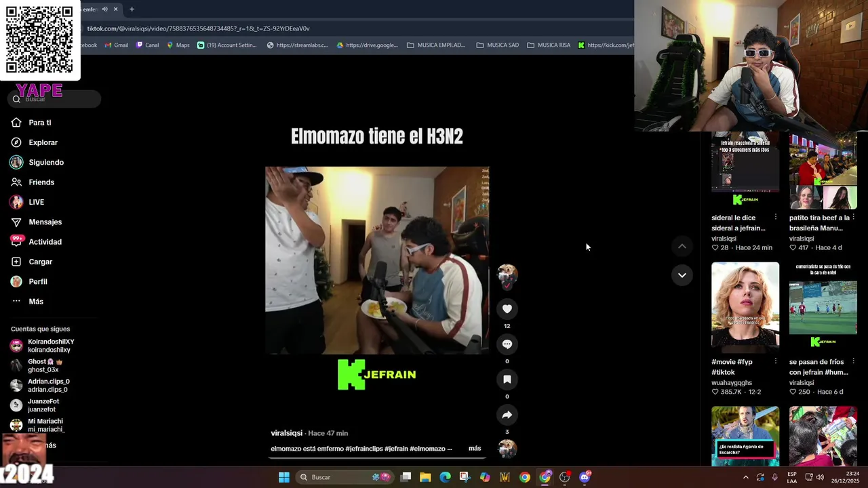
Task: Open Microsoft Edge from taskbar
Action: pyautogui.click(x=445, y=477)
